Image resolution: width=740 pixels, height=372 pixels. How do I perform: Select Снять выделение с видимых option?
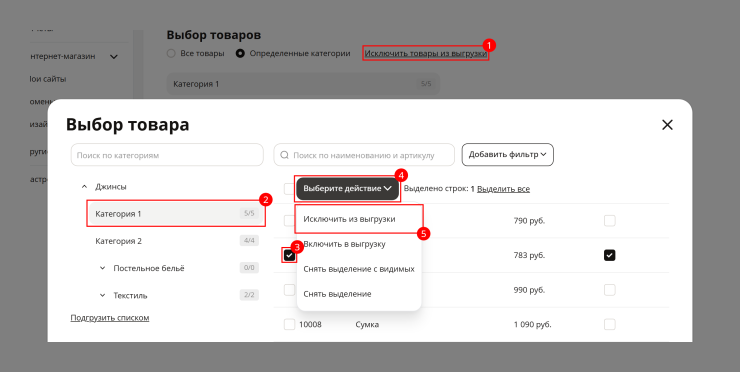359,269
